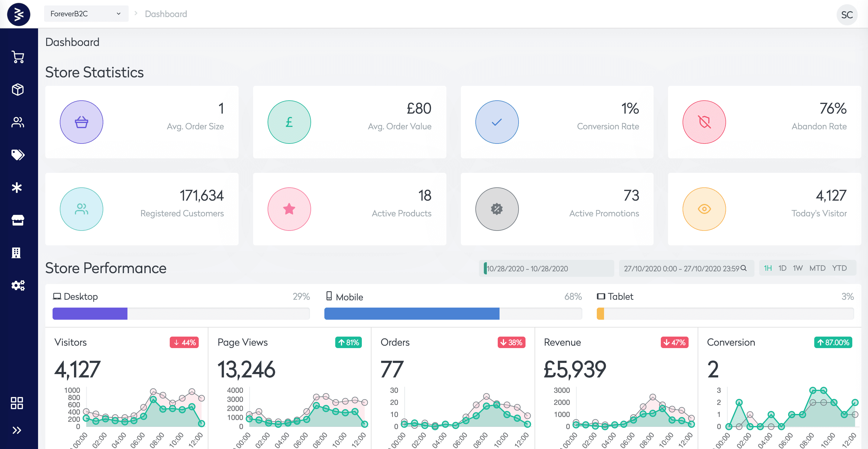
Task: Open the ForeverB2C store selector dropdown
Action: (x=86, y=14)
